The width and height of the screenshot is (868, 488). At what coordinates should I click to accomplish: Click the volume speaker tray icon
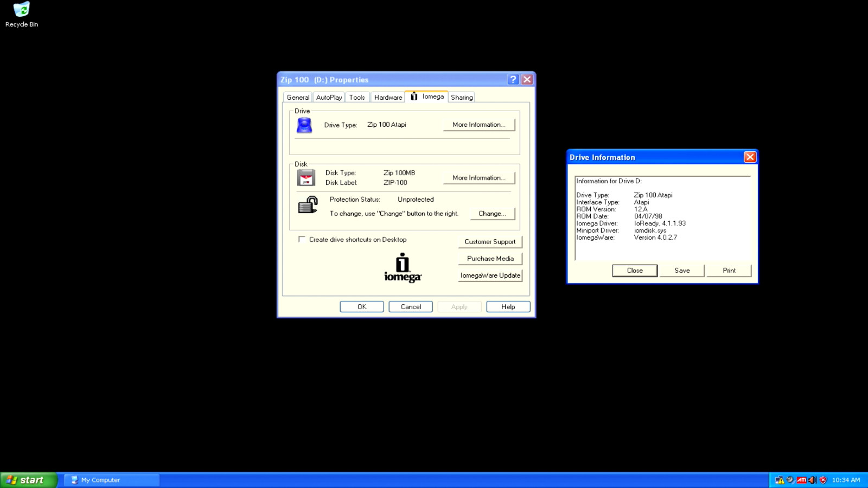[812, 480]
